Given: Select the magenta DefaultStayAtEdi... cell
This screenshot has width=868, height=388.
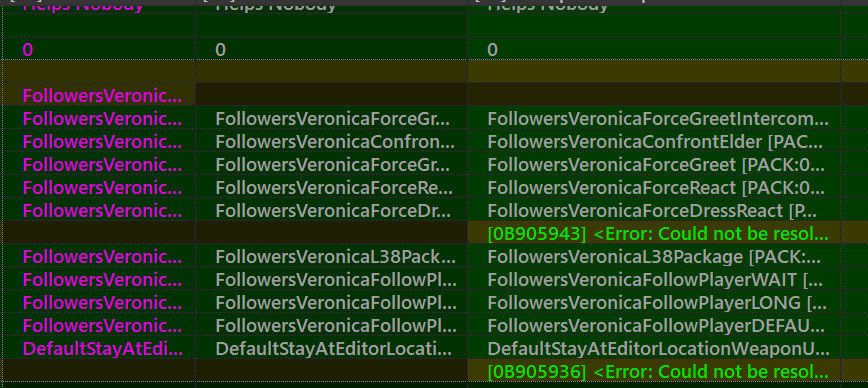Looking at the screenshot, I should (99, 349).
